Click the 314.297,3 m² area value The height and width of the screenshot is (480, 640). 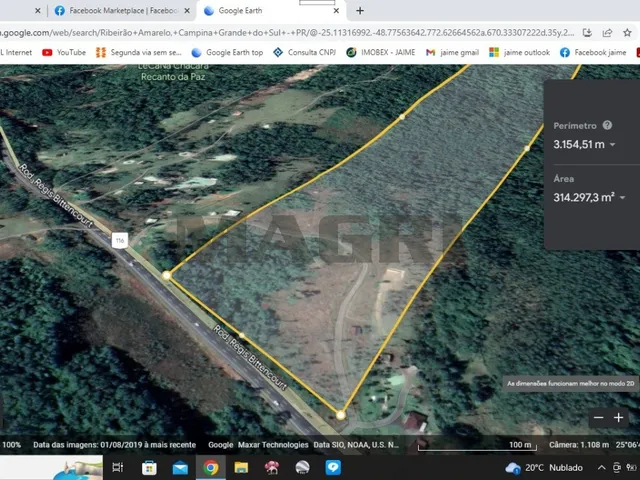pyautogui.click(x=584, y=198)
